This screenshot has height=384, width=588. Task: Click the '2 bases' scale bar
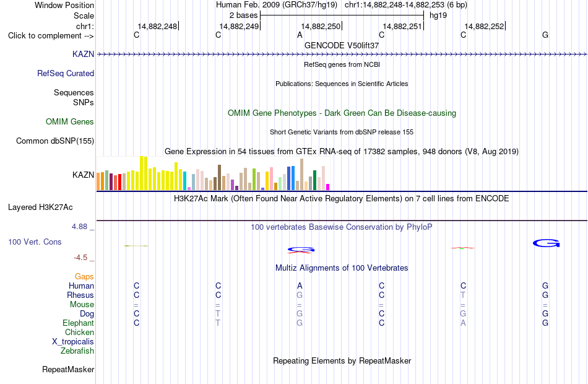342,15
